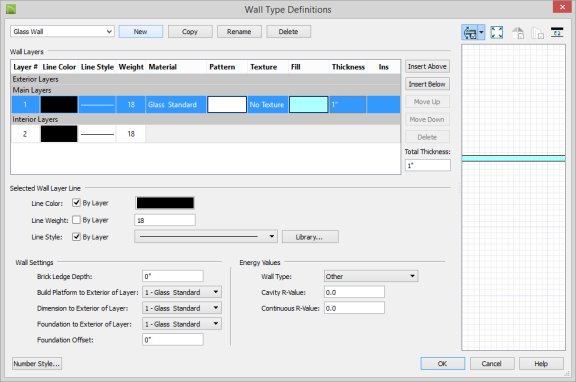Click the Foundation Offset field

click(x=173, y=340)
